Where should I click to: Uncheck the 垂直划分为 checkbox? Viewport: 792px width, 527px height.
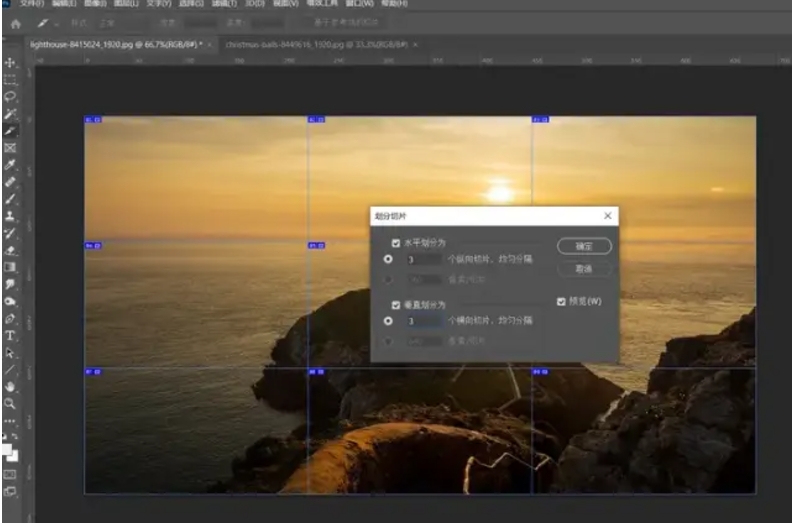(396, 305)
